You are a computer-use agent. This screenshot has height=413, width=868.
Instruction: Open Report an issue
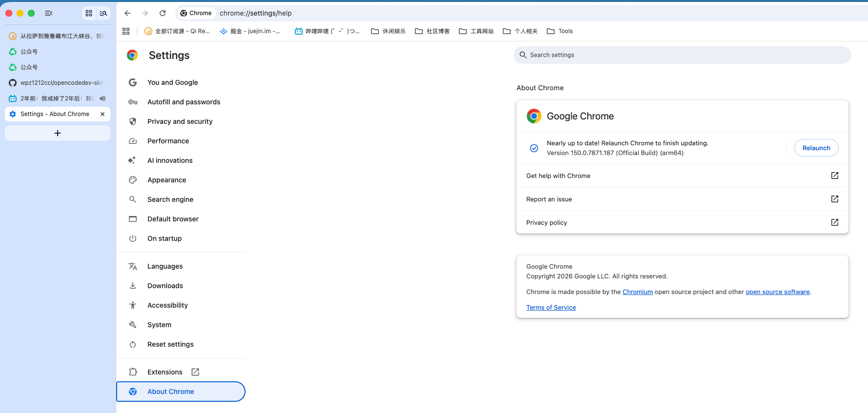[x=682, y=199]
